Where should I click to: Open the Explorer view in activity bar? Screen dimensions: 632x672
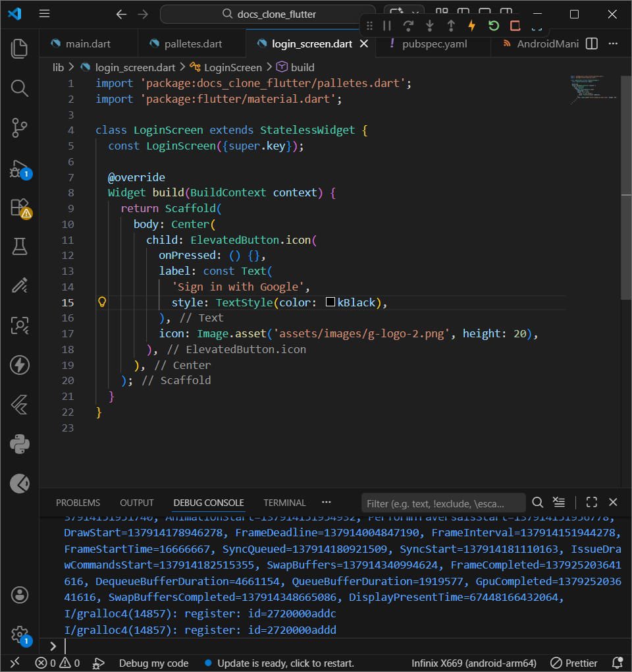point(19,48)
